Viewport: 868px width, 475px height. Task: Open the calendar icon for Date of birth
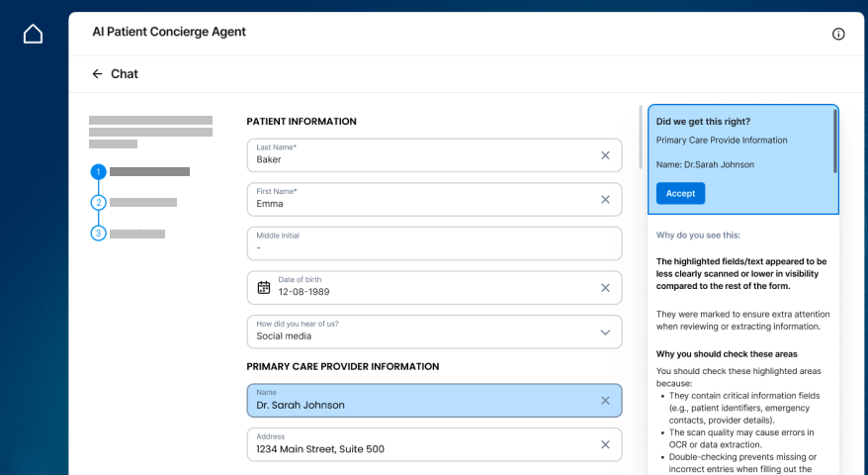(264, 288)
